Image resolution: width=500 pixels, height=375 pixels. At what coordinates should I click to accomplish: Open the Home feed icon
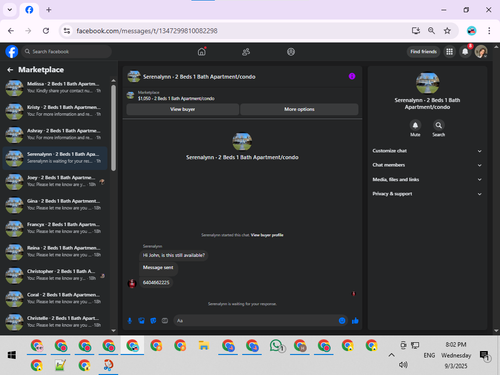pyautogui.click(x=202, y=52)
